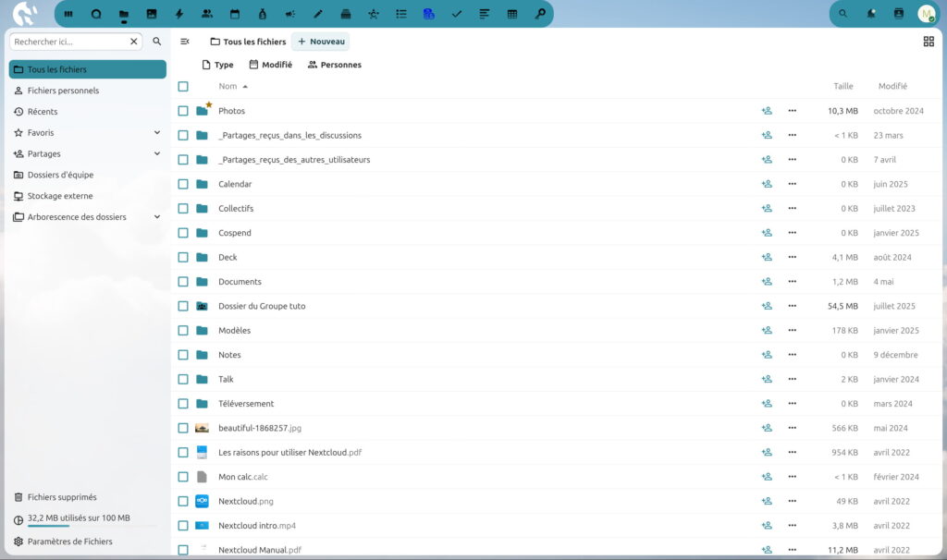Open the notifications bell in the header

tap(871, 14)
